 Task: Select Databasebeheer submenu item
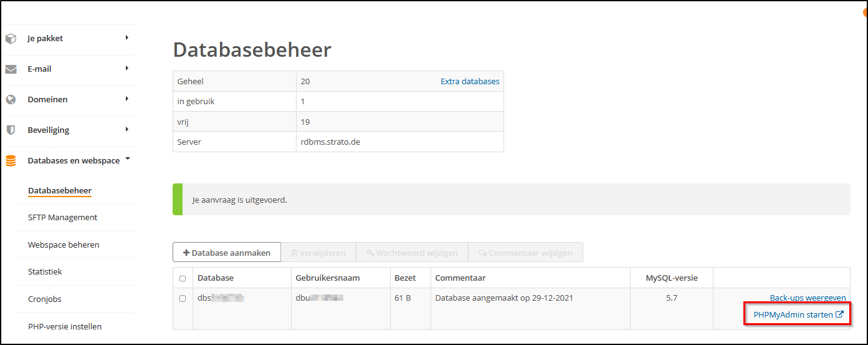click(60, 190)
